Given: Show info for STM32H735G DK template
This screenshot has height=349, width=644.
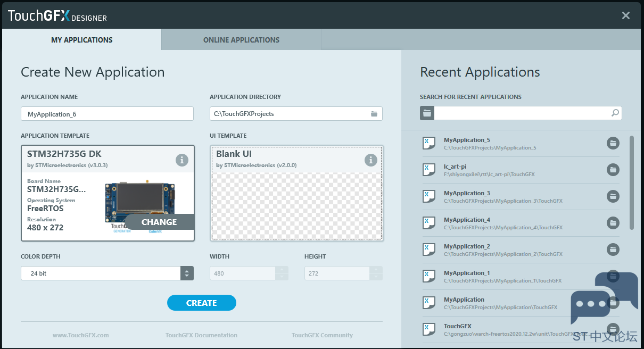Looking at the screenshot, I should (x=182, y=160).
